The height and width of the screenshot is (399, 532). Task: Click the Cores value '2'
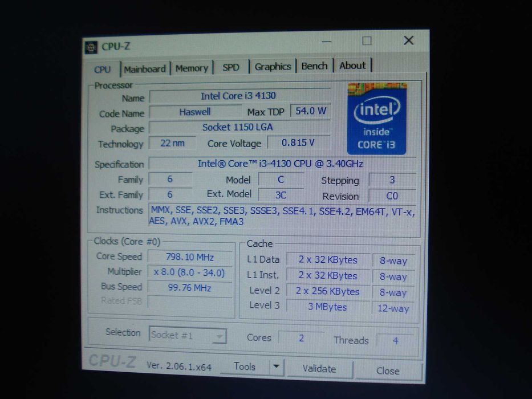301,338
